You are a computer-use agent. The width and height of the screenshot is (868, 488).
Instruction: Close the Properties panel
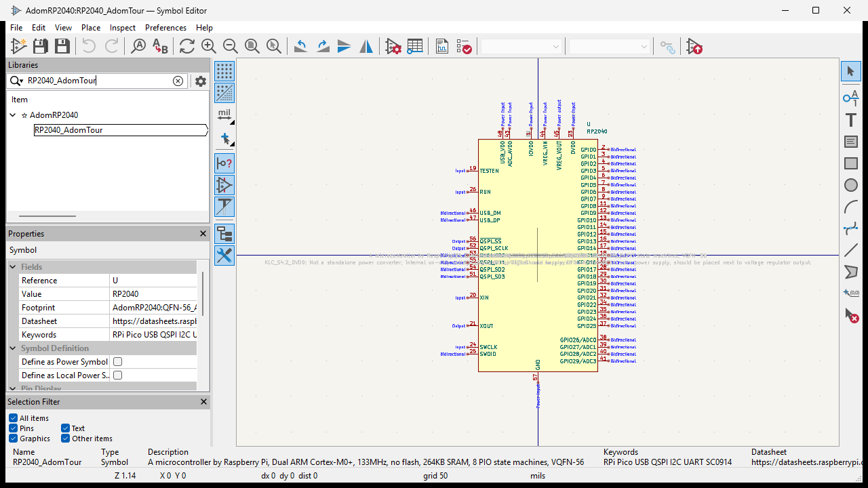tap(203, 234)
